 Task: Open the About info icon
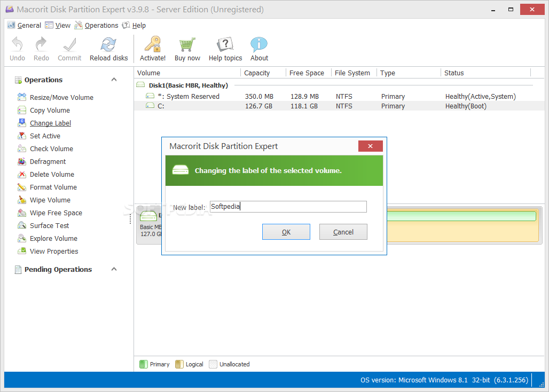pos(259,44)
